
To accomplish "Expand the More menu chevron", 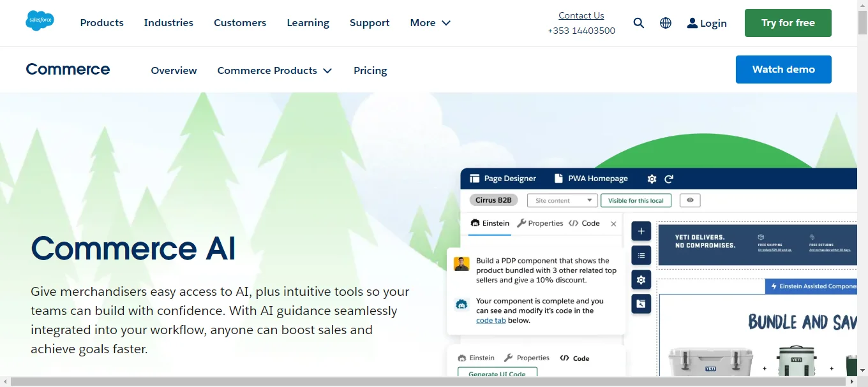I will click(x=446, y=23).
